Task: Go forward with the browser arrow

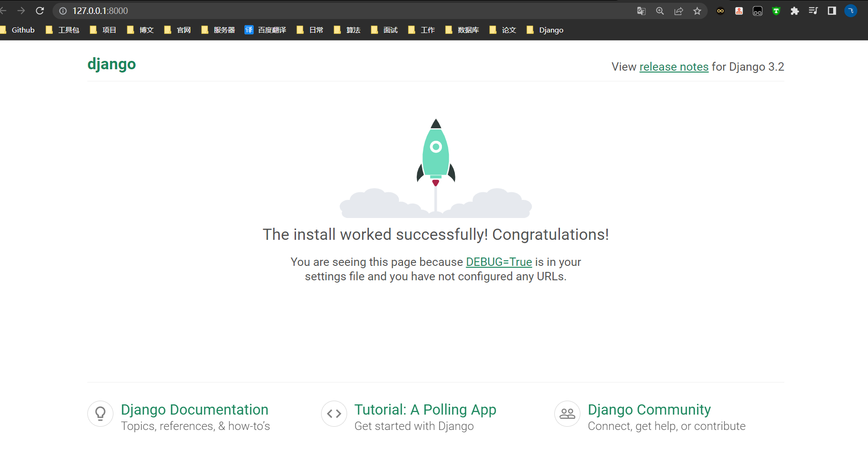Action: point(21,11)
